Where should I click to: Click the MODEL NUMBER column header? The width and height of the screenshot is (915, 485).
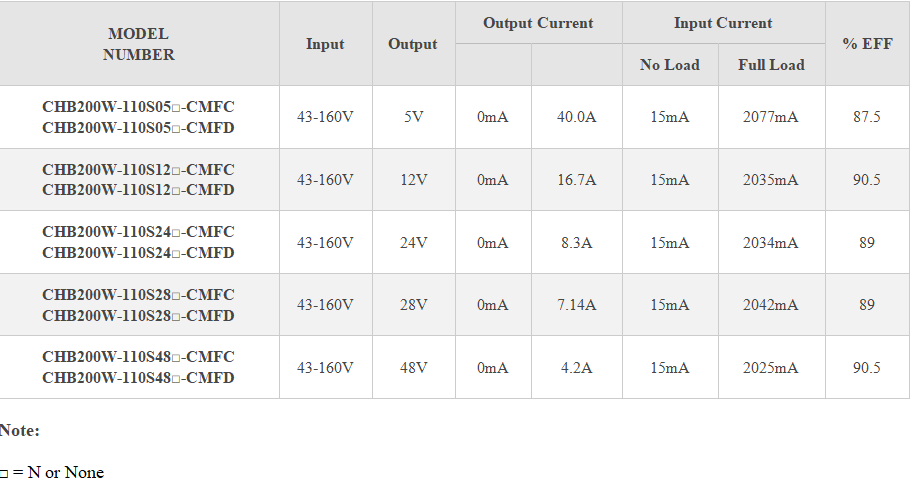click(139, 44)
